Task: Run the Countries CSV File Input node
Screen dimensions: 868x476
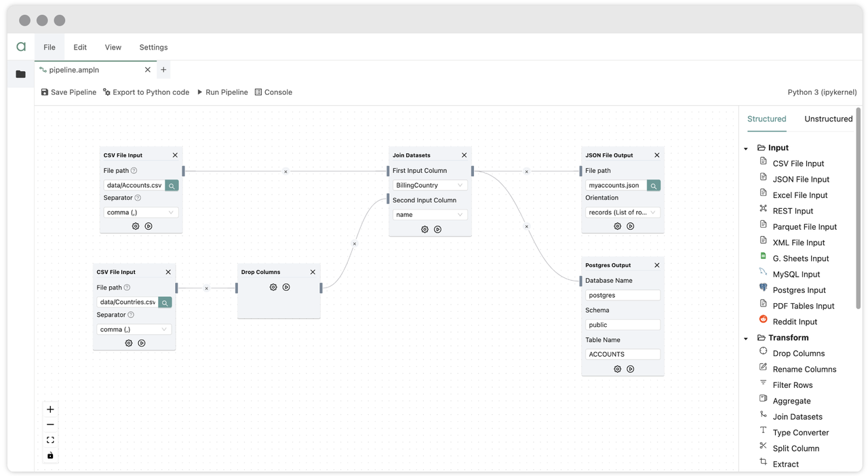Action: click(142, 344)
